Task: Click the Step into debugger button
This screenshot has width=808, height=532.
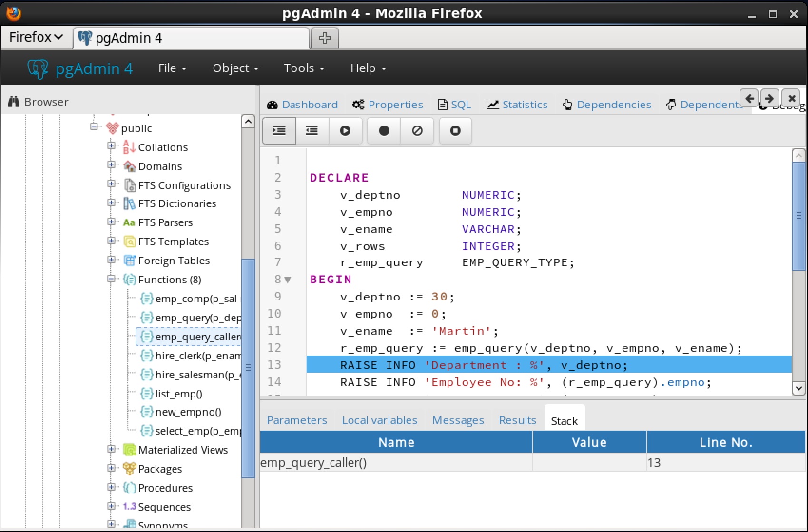Action: click(x=279, y=131)
